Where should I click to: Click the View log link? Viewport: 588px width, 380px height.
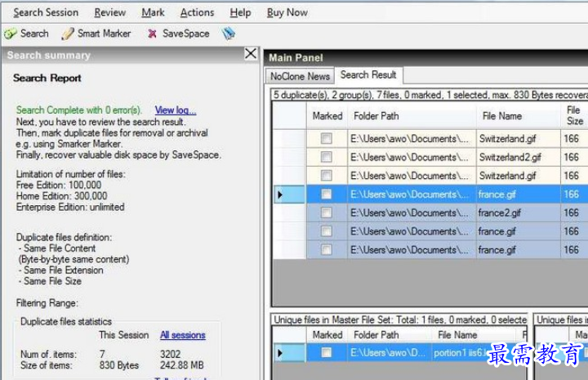point(176,110)
